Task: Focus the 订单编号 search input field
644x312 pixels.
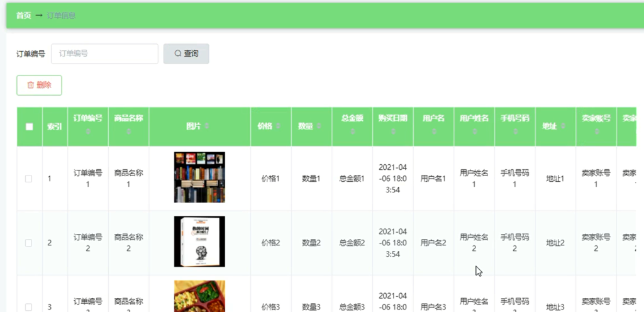Action: pos(105,53)
